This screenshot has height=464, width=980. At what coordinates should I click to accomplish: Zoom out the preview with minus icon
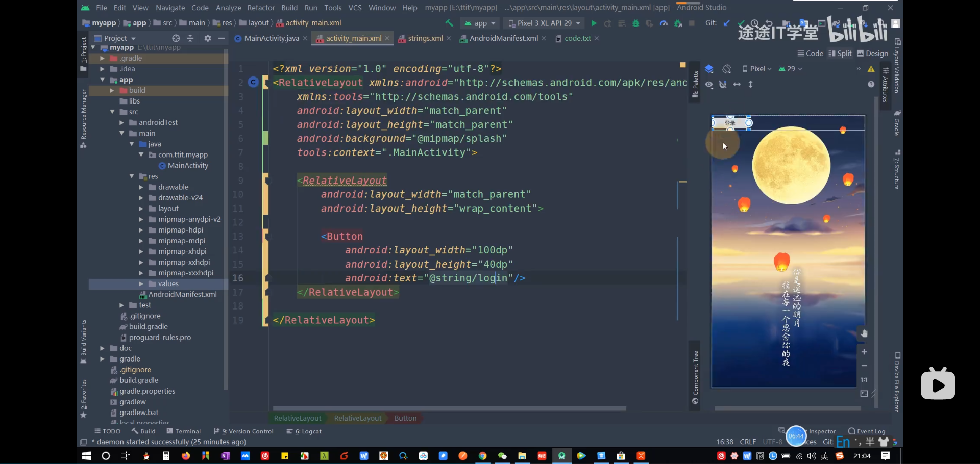(x=864, y=366)
